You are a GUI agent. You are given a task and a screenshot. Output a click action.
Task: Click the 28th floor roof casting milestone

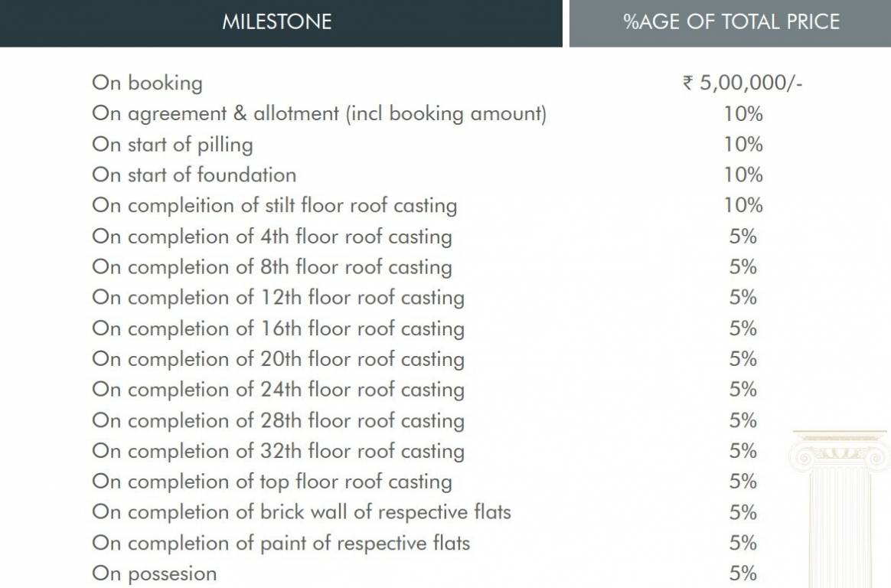click(278, 420)
